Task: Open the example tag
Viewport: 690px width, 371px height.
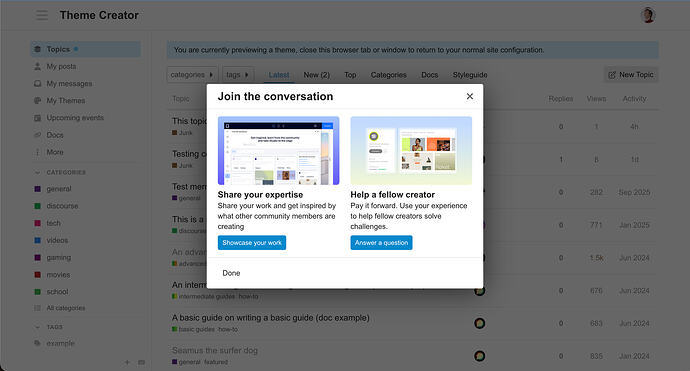Action: [x=60, y=343]
